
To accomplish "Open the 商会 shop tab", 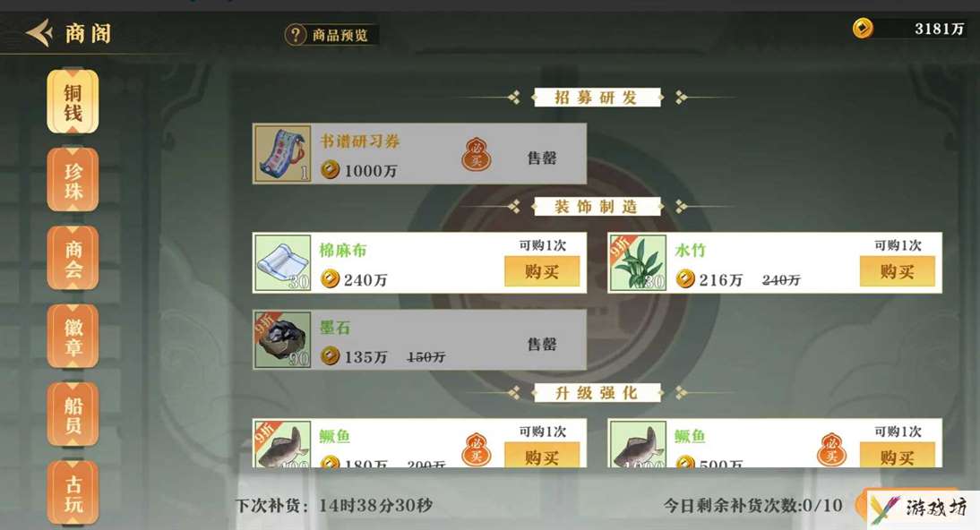I will pos(73,258).
